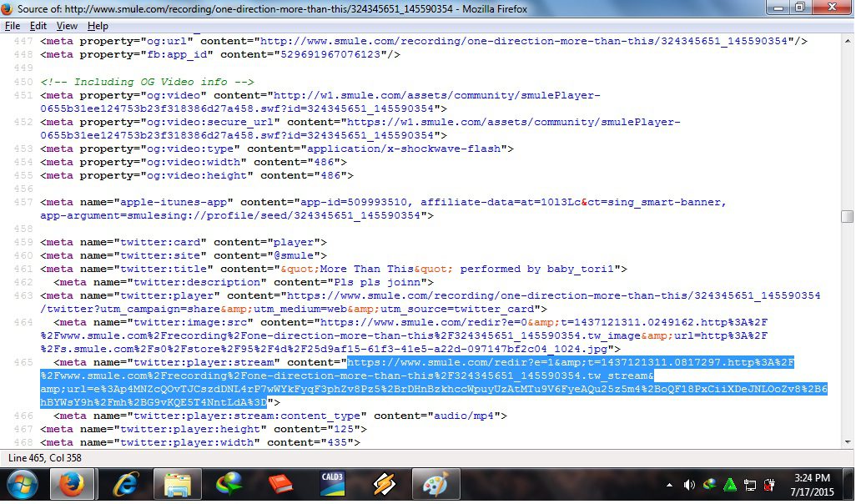Click the twitter:player:height value 125
Screen dimensions: 856x504
pyautogui.click(x=344, y=429)
